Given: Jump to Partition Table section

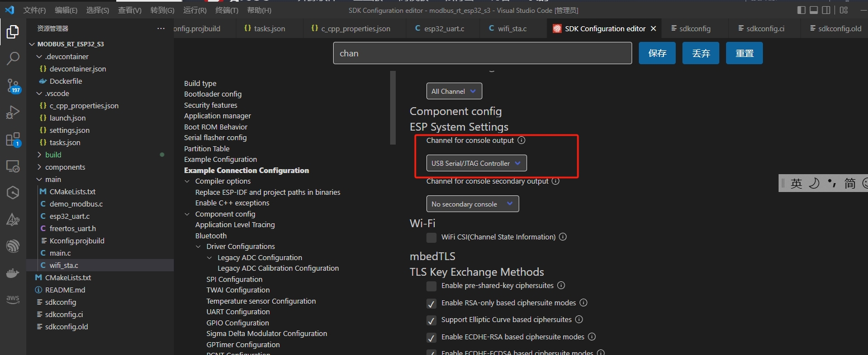Looking at the screenshot, I should (x=207, y=149).
